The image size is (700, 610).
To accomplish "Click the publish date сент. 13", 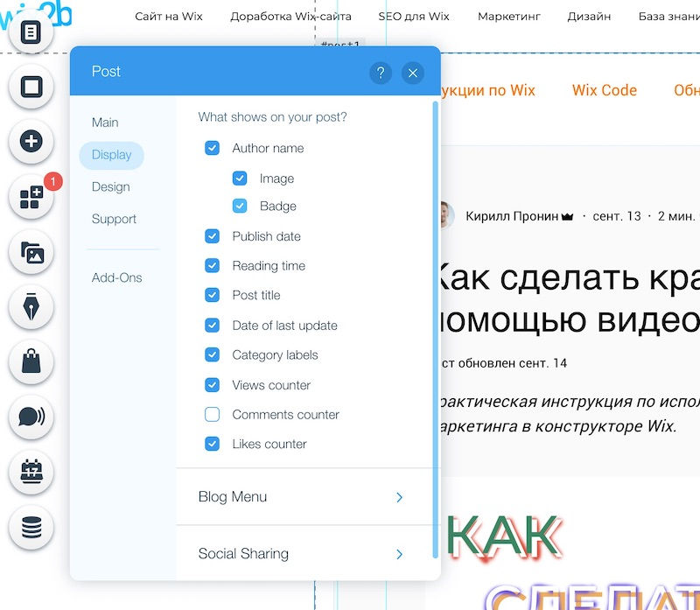I will click(617, 216).
